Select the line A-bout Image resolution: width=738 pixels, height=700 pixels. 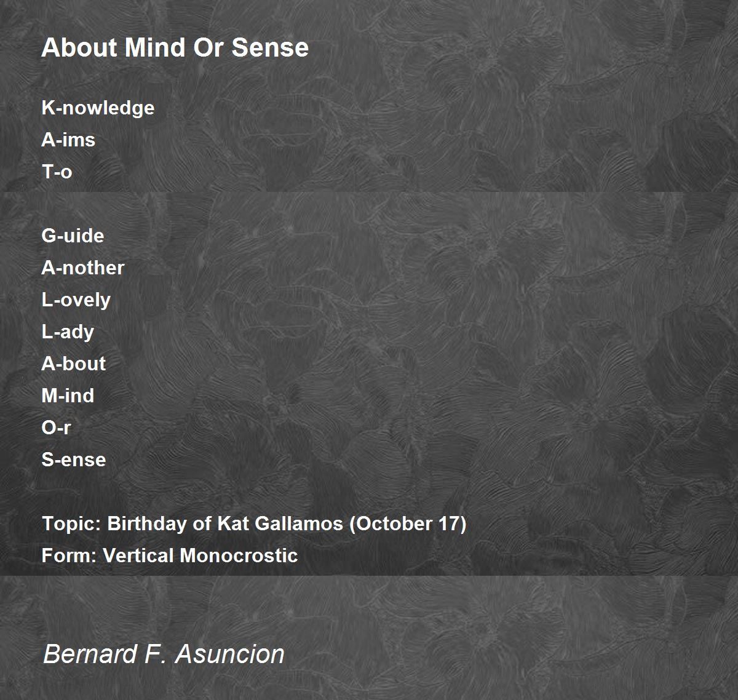point(73,364)
